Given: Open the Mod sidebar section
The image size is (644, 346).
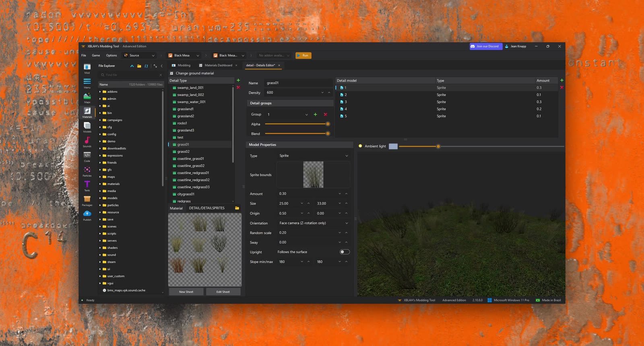Looking at the screenshot, I should pyautogui.click(x=87, y=68).
